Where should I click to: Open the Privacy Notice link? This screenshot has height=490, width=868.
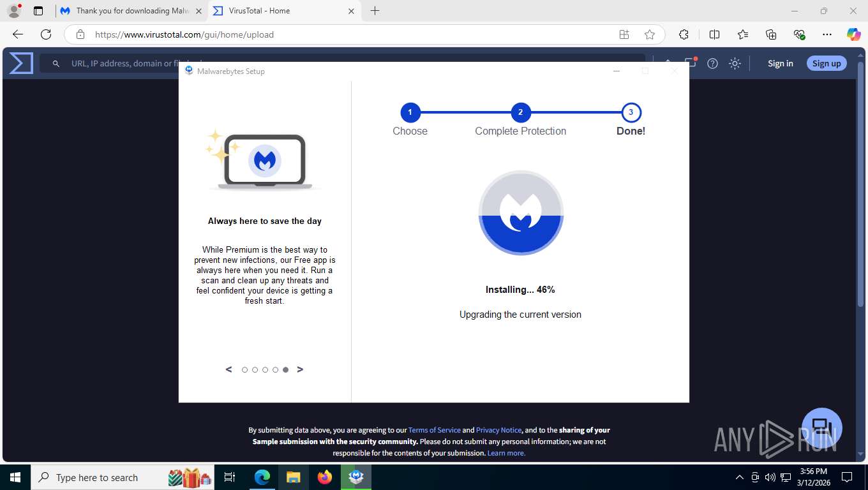[498, 430]
